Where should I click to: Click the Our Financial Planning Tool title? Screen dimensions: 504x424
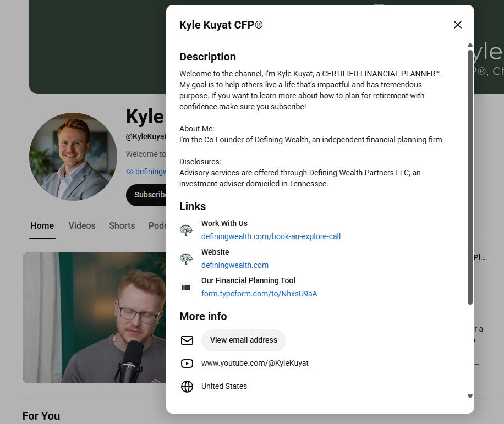(248, 280)
